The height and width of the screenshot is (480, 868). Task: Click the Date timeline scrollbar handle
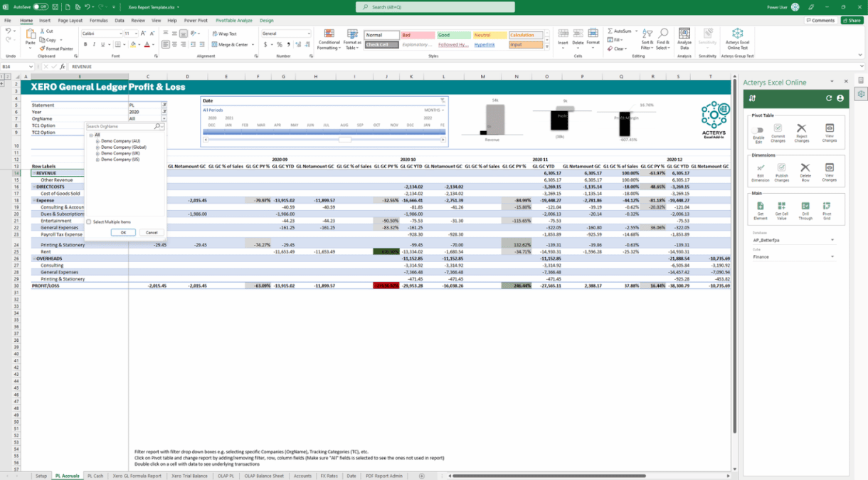click(x=345, y=140)
